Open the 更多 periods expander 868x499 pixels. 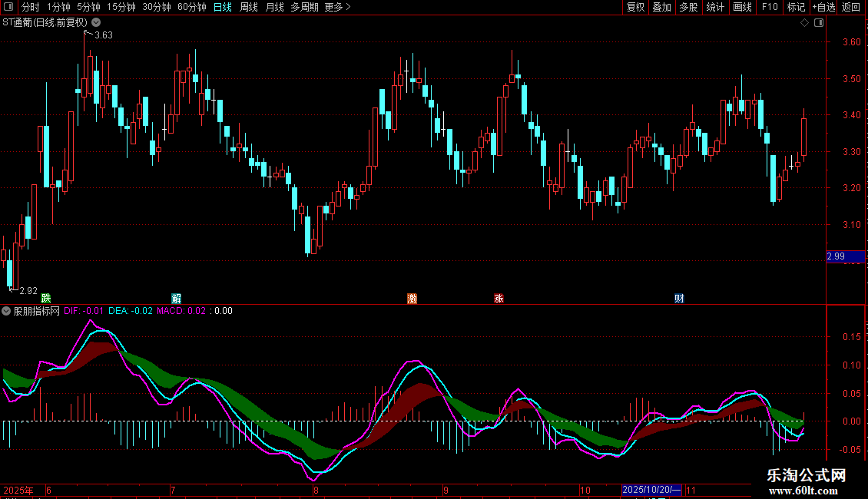(x=337, y=7)
